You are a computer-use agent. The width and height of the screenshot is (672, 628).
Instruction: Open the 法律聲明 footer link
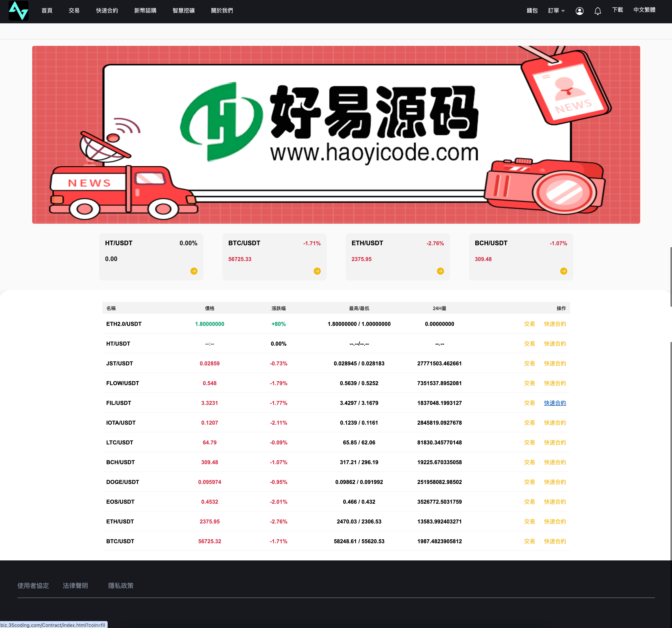[75, 586]
